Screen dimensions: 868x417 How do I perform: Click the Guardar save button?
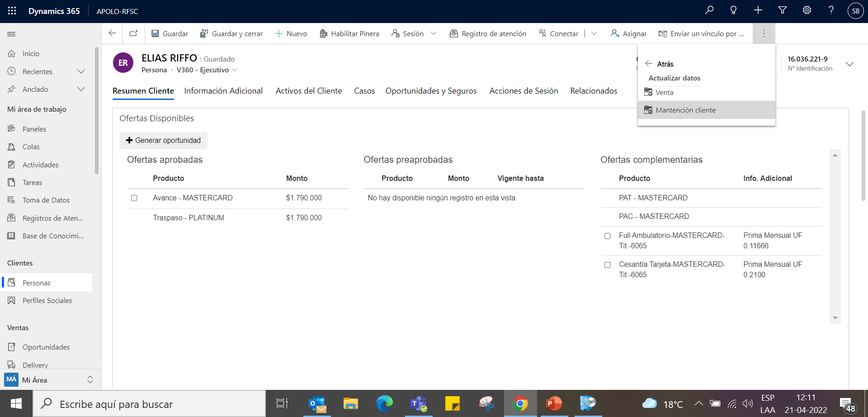pyautogui.click(x=170, y=33)
